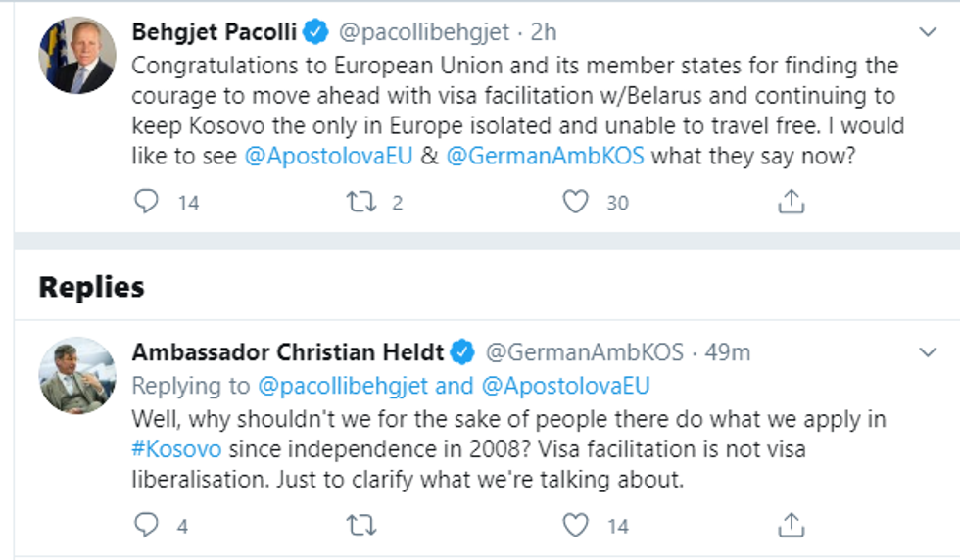960x560 pixels.
Task: Like Behgjet Pacolli's tweet
Action: coord(576,202)
